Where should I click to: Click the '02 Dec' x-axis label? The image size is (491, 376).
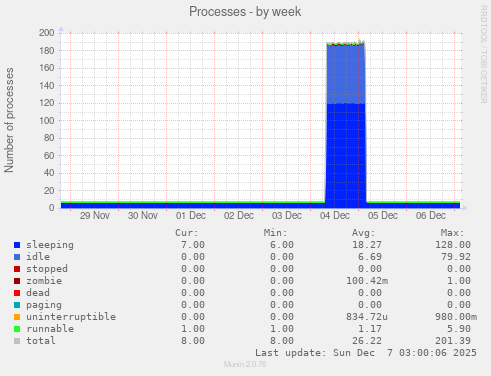[x=239, y=216]
